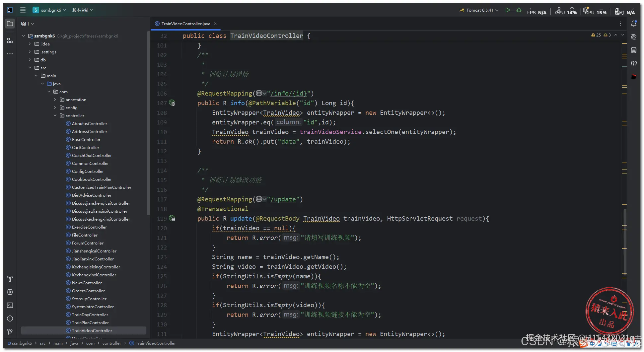Click line number 113 in the gutter

click(162, 161)
